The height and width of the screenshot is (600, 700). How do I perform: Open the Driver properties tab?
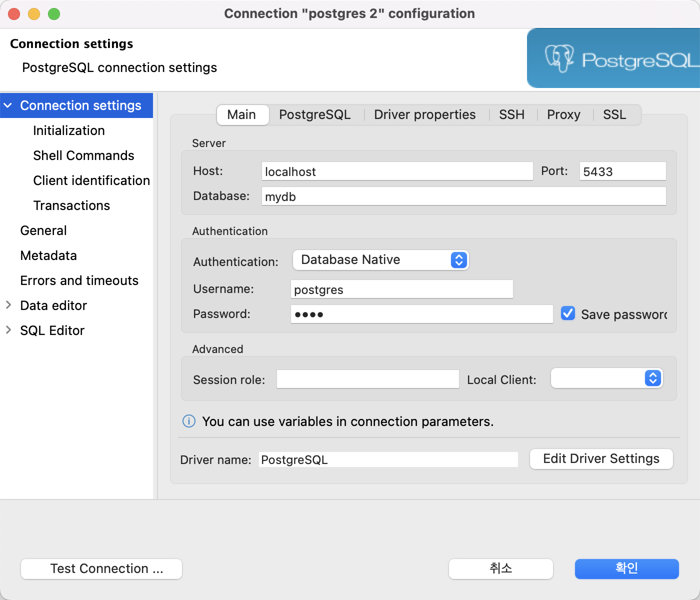tap(425, 114)
